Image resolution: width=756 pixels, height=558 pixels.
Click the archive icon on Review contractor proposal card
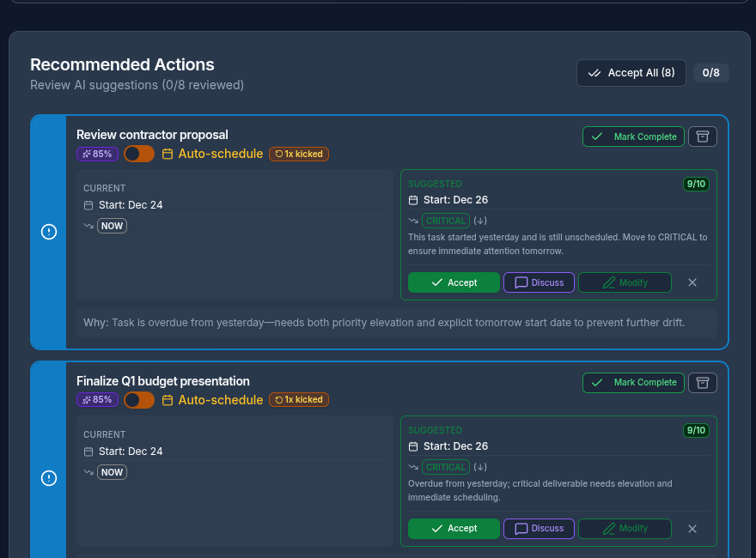702,136
